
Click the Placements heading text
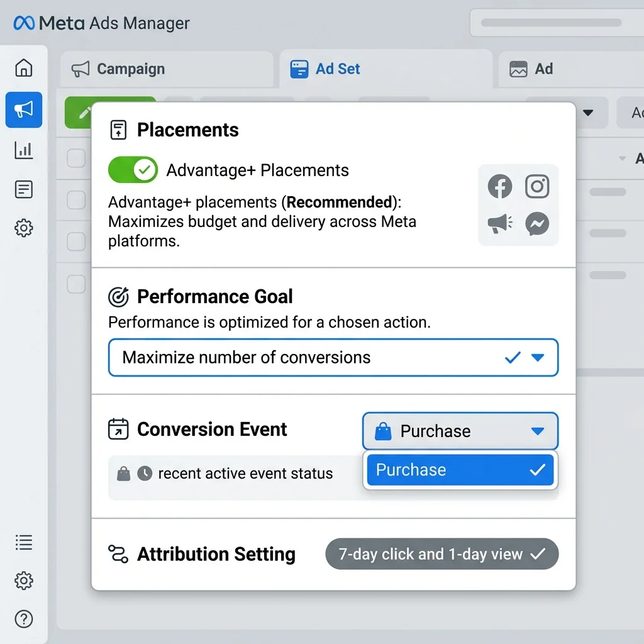[x=187, y=130]
